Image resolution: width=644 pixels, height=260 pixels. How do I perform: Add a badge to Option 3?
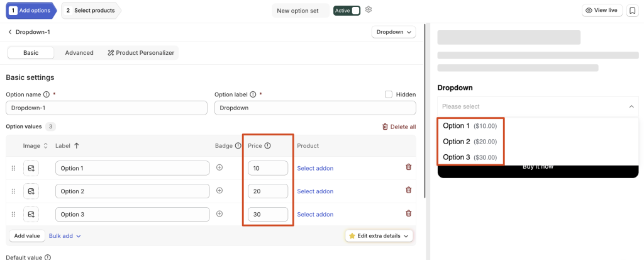(x=219, y=213)
